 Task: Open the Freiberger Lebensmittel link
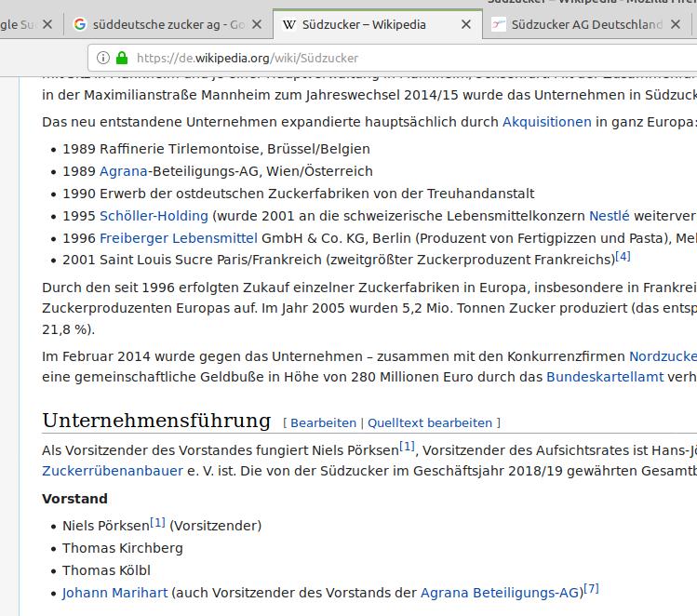(x=179, y=238)
